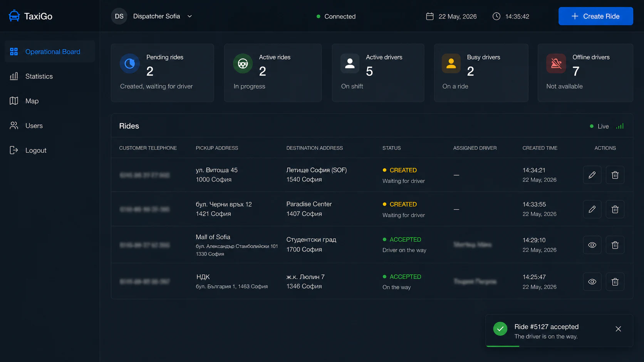The image size is (644, 362).
Task: Select the 'In progress' text on the Active rides card
Action: (249, 86)
